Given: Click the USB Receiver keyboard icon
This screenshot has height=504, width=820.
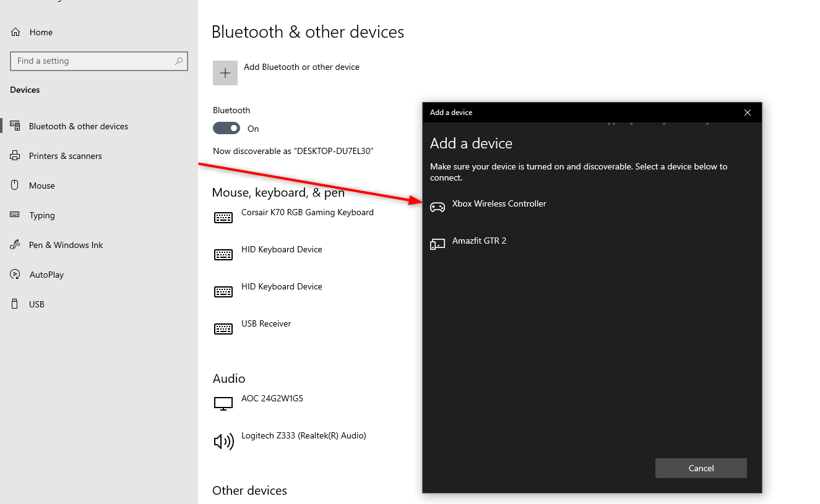Looking at the screenshot, I should 223,329.
